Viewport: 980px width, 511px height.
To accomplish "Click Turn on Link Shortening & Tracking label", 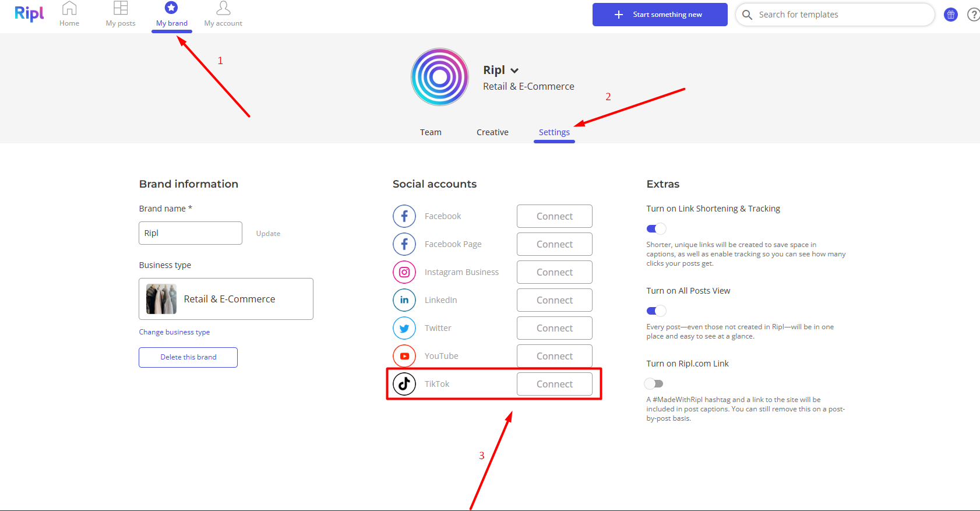I will point(713,209).
